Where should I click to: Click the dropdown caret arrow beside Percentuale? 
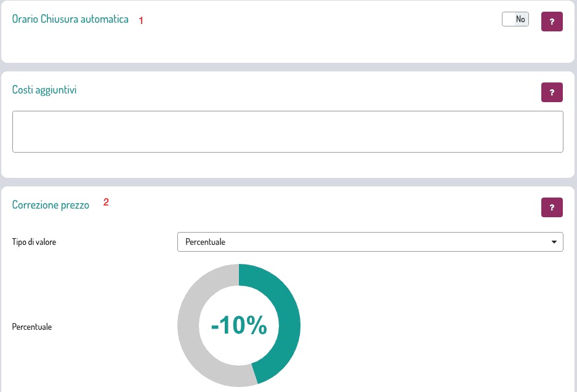click(x=554, y=242)
